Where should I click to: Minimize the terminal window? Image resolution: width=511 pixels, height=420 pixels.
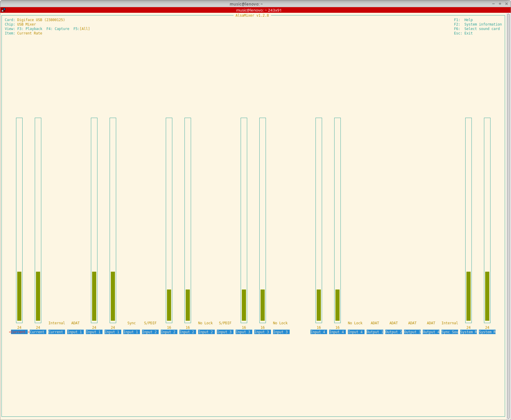point(493,4)
